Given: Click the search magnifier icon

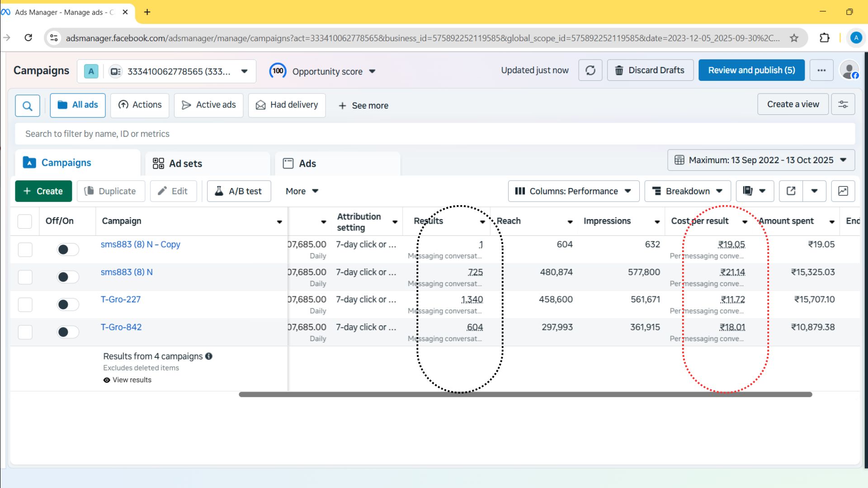Looking at the screenshot, I should click(27, 106).
